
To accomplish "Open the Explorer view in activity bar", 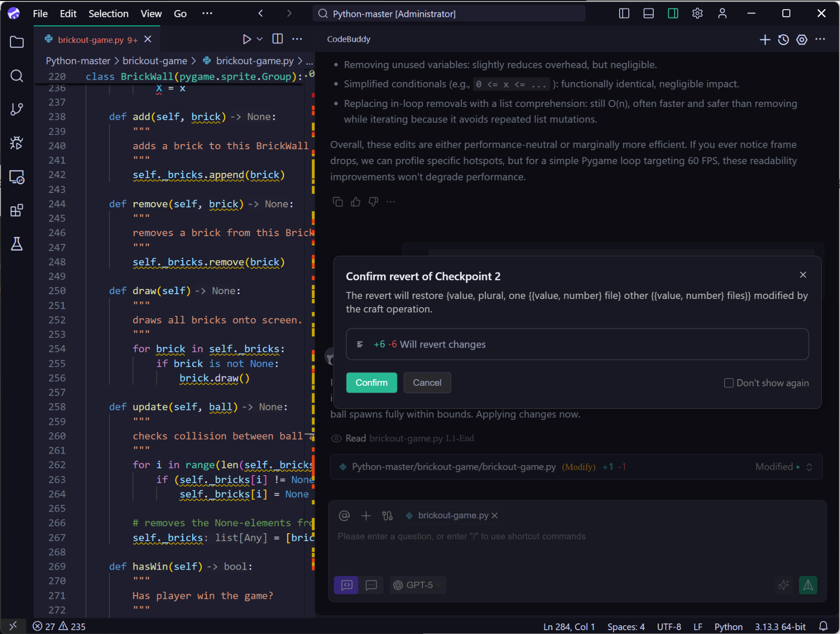I will click(x=17, y=42).
